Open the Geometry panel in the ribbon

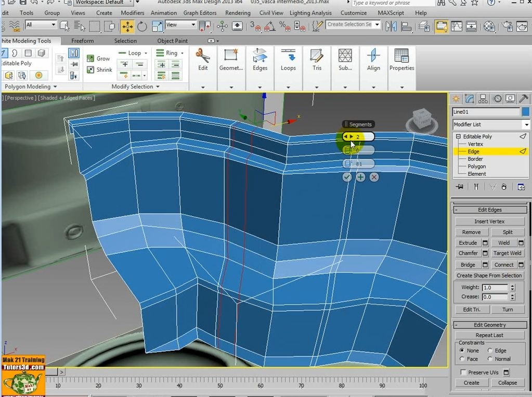click(x=231, y=61)
